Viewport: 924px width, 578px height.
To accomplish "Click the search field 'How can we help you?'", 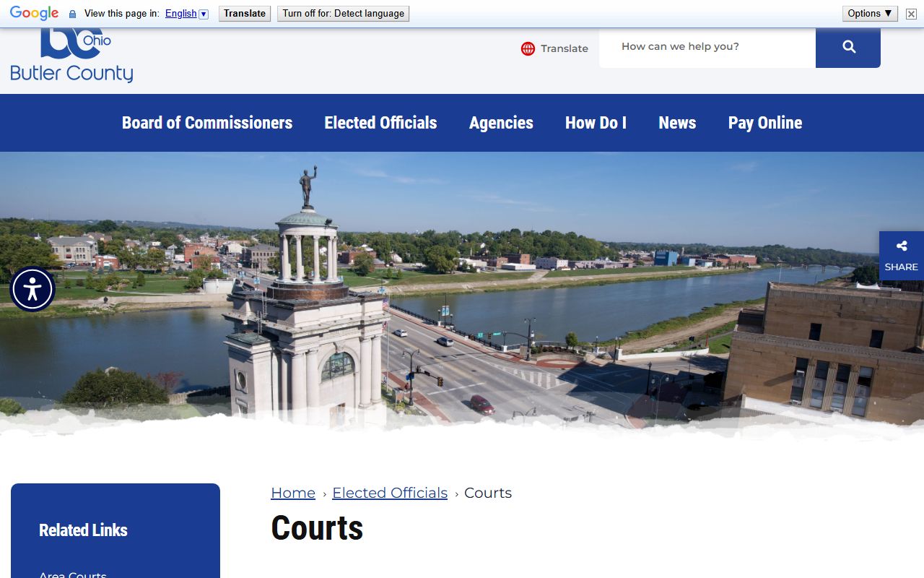I will click(x=707, y=47).
